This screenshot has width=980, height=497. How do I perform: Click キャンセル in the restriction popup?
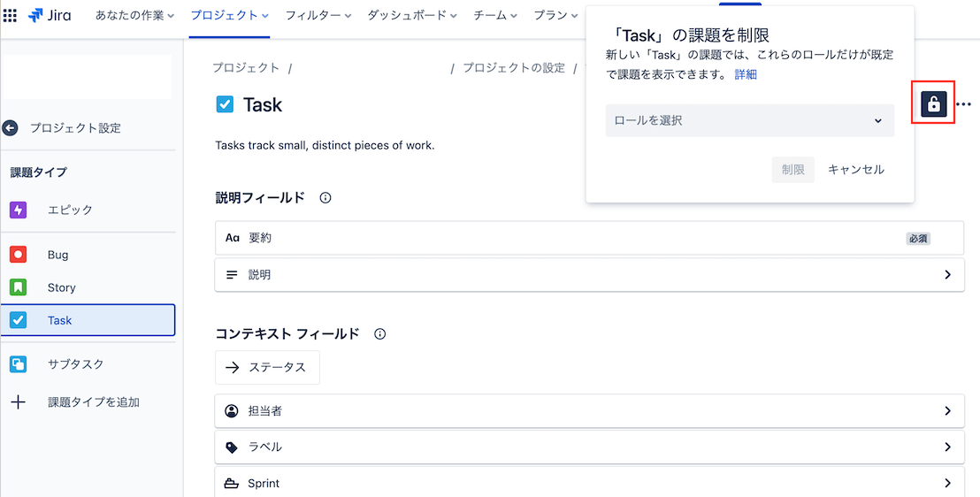tap(855, 170)
